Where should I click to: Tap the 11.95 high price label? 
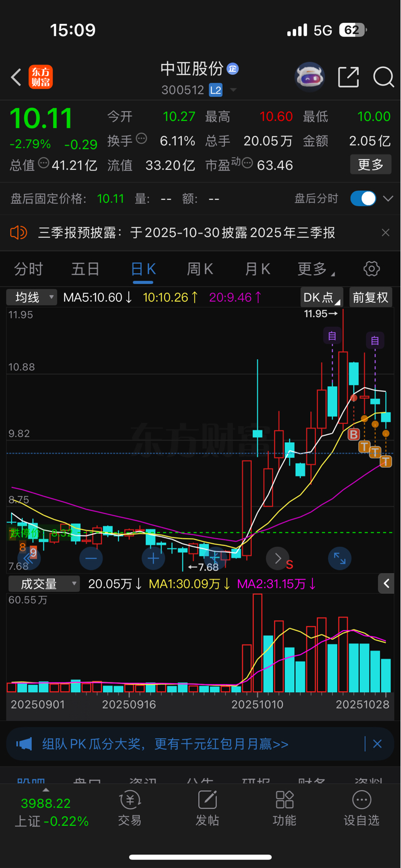pyautogui.click(x=321, y=314)
